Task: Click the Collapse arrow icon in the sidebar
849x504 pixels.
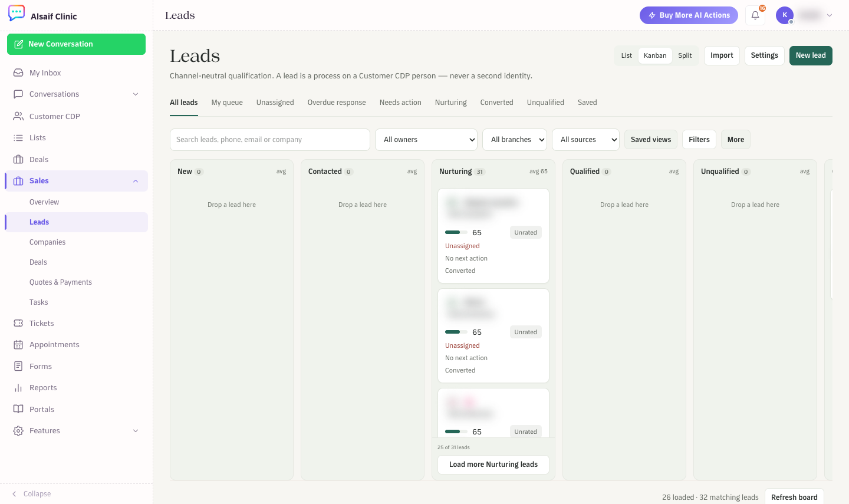Action: coord(14,494)
